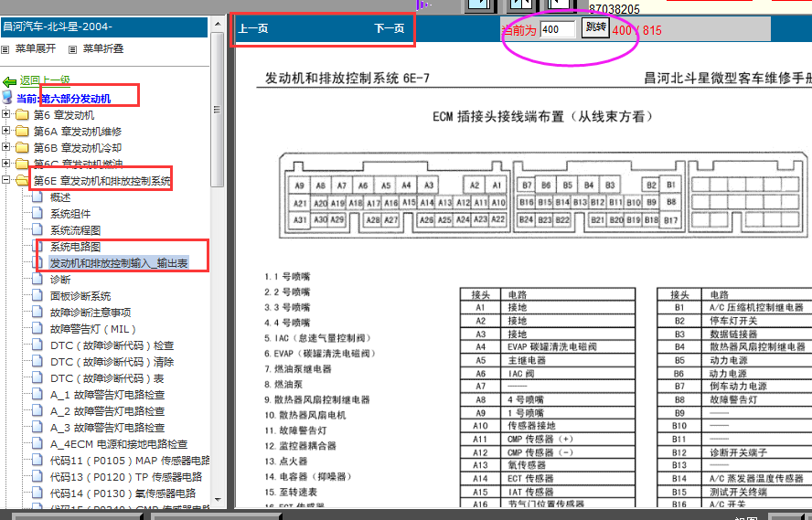Click the 菜单折叠 collapse-menu icon
This screenshot has height=520, width=812.
[x=72, y=49]
